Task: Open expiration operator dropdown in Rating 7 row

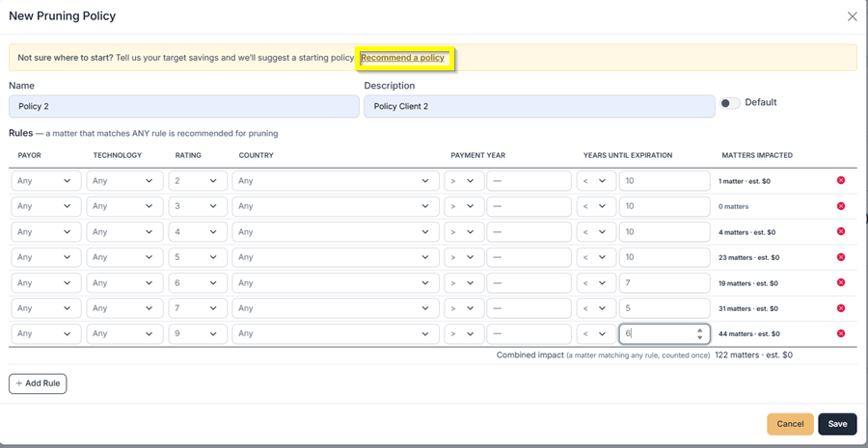Action: tap(596, 308)
